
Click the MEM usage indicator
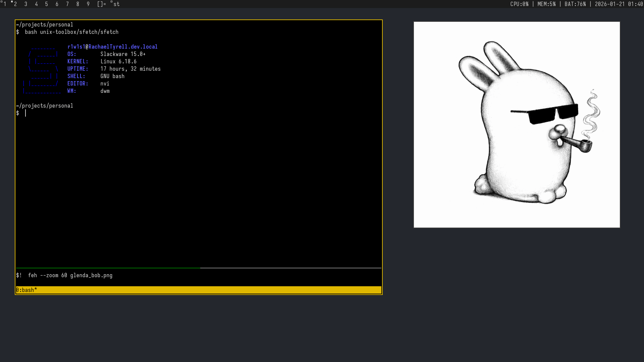546,4
